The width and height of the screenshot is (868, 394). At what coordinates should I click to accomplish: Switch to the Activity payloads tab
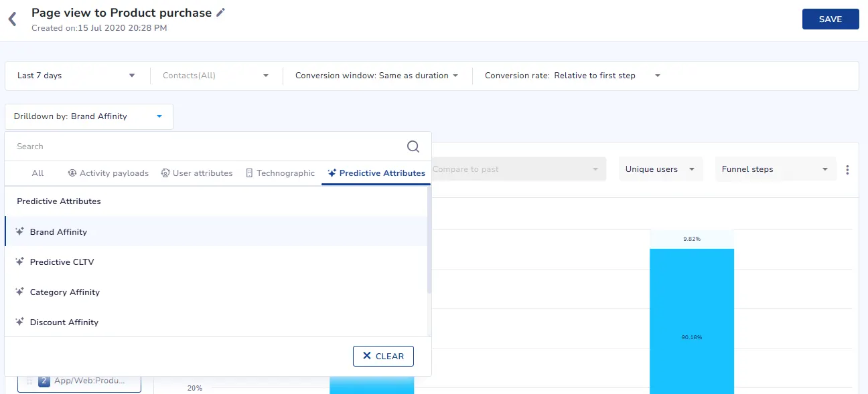click(x=108, y=173)
